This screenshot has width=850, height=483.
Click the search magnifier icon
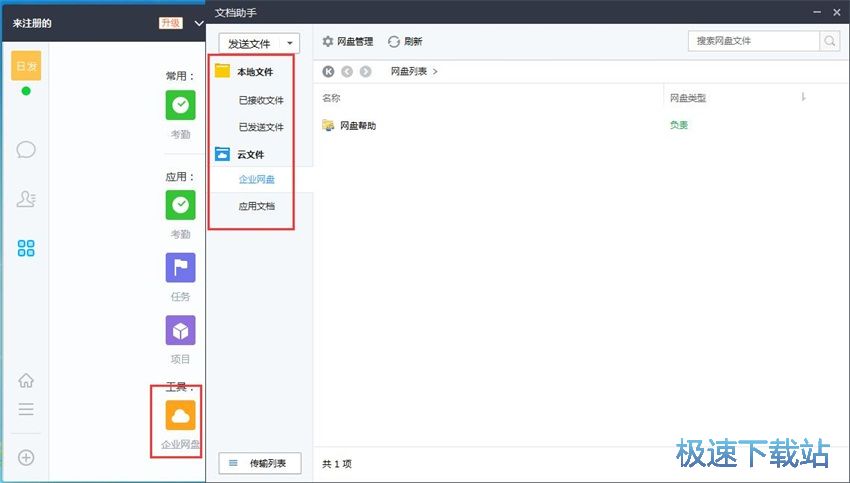(x=829, y=41)
